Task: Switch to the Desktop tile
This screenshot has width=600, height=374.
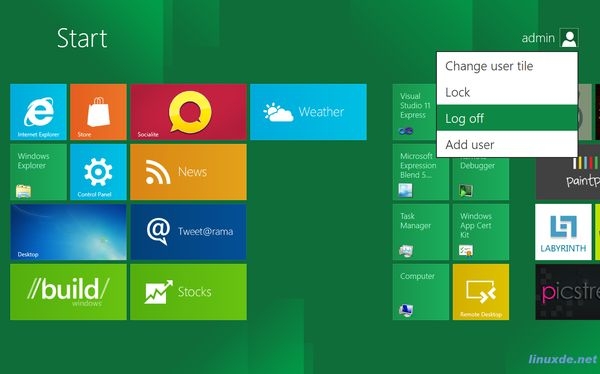Action: [x=68, y=232]
